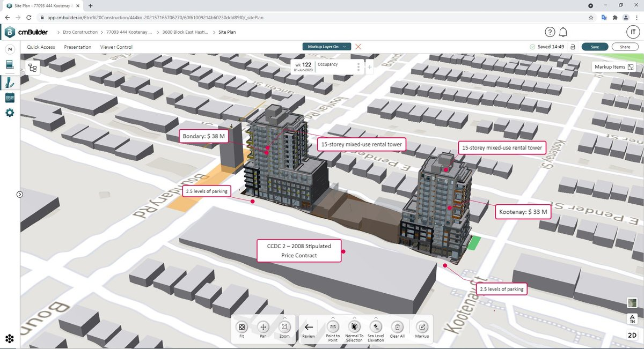The height and width of the screenshot is (349, 644).
Task: Select the Bondary: $ 38 M annotation
Action: (205, 136)
